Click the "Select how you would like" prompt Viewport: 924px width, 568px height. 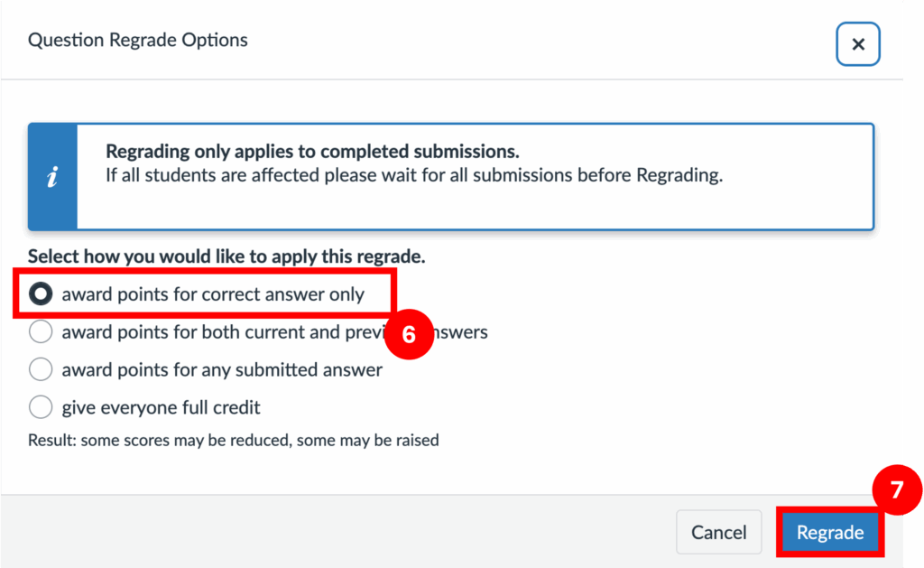[x=226, y=256]
